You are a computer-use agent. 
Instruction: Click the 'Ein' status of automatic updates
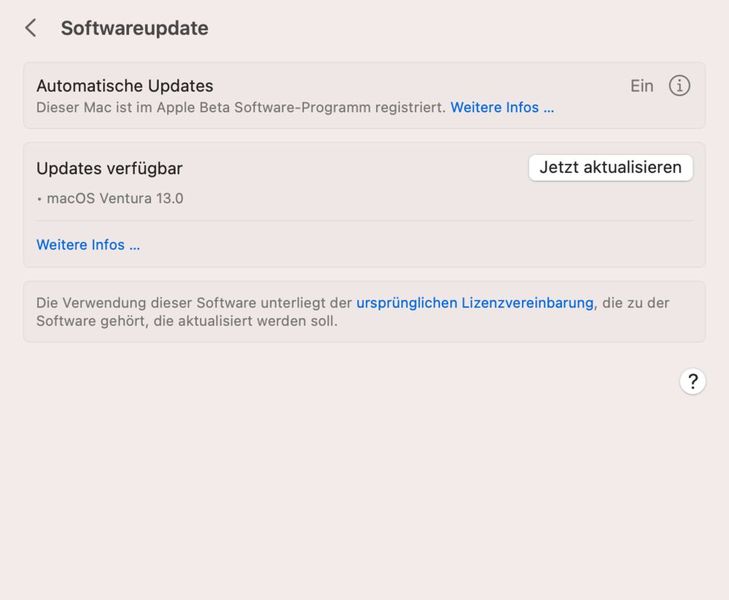pos(642,86)
